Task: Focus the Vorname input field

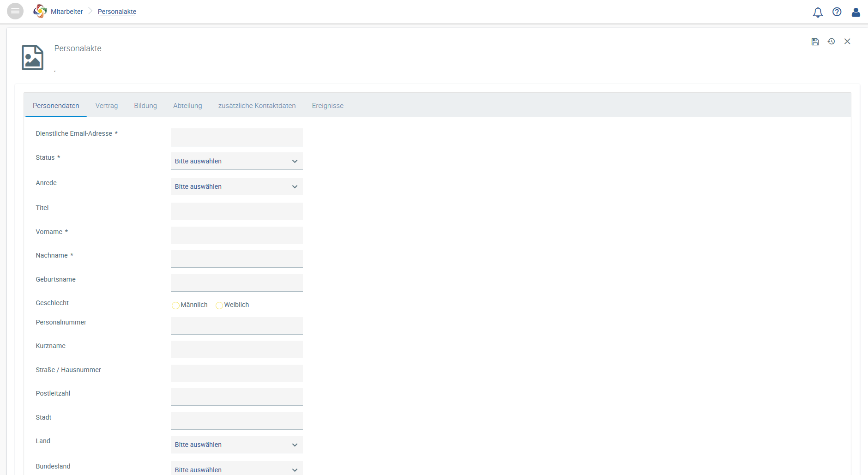Action: click(x=237, y=235)
